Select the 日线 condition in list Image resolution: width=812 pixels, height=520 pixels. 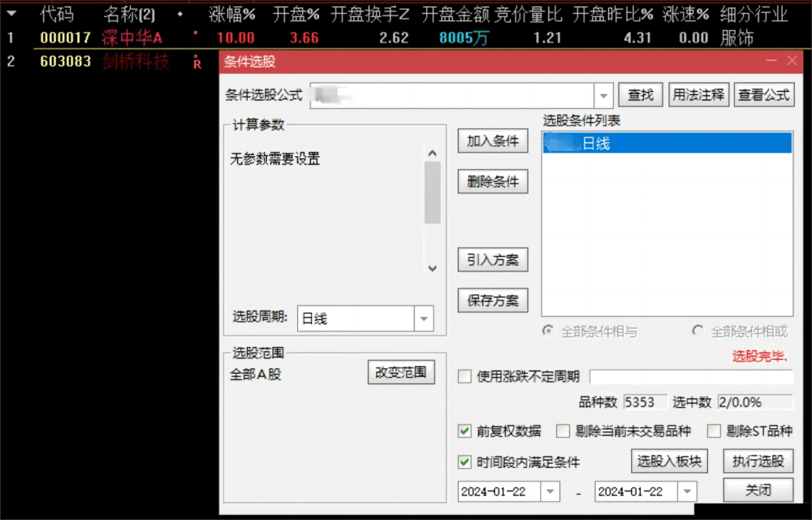(667, 143)
